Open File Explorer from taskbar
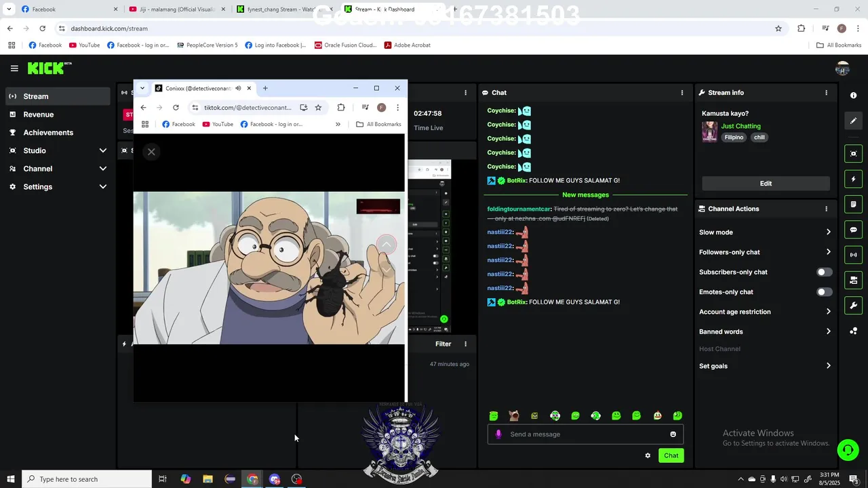The height and width of the screenshot is (488, 868). coord(208,479)
